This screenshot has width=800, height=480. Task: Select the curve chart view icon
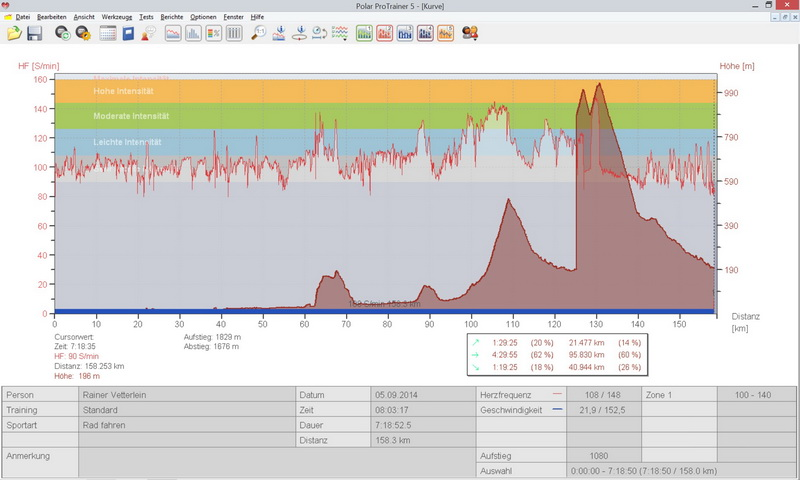click(173, 34)
